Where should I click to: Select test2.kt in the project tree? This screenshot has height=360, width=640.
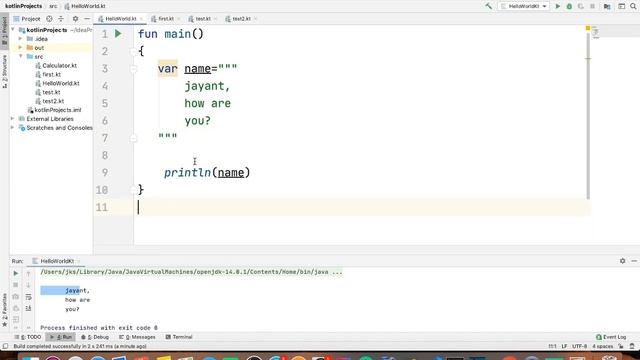pyautogui.click(x=50, y=101)
